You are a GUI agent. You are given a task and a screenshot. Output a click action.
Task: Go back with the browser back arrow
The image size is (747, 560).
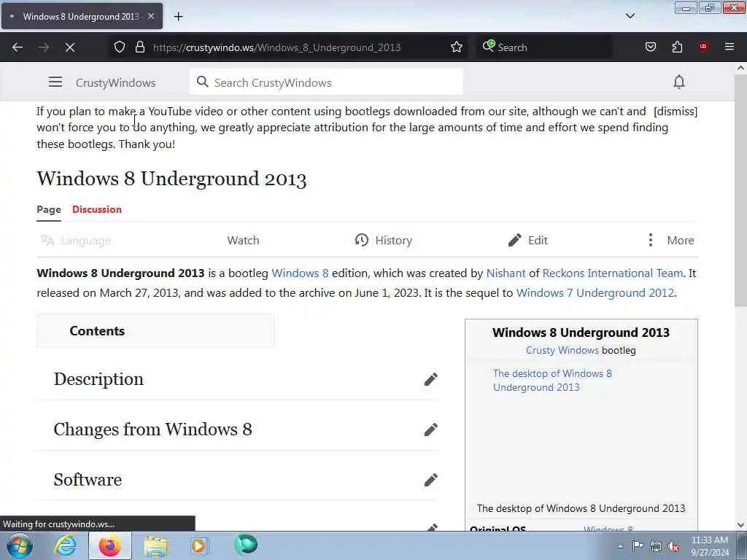point(18,47)
